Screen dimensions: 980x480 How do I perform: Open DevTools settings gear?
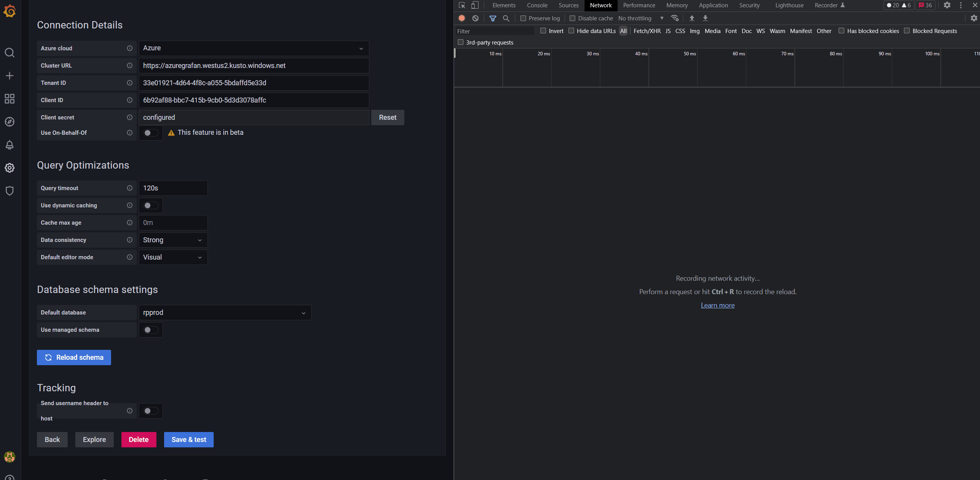coord(947,5)
